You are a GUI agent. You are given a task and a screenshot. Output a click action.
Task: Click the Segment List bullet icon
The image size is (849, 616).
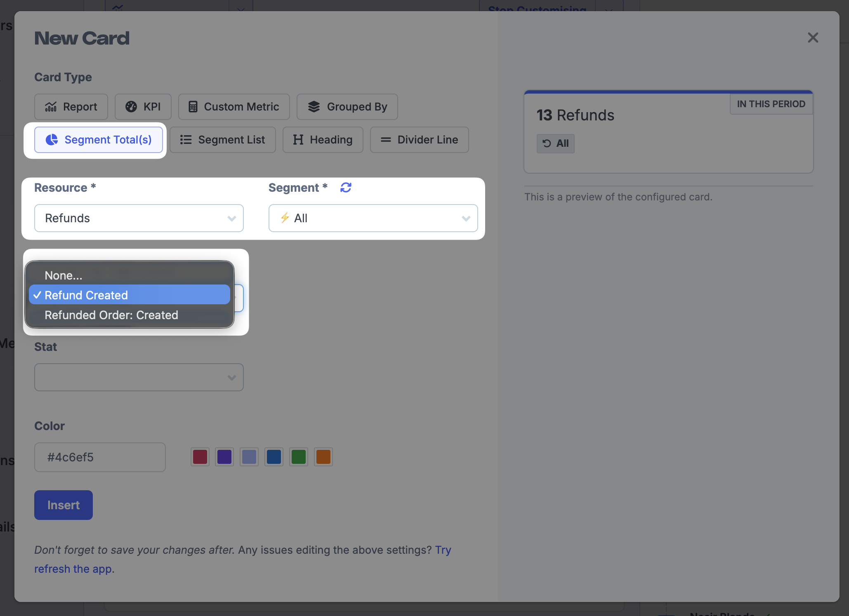coord(186,140)
